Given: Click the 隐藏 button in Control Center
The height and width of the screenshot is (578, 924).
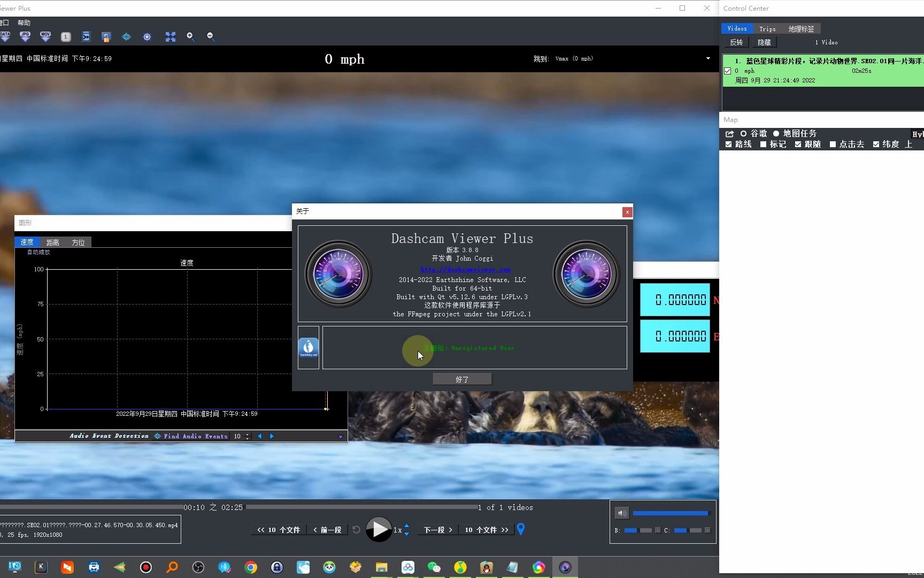Looking at the screenshot, I should point(764,42).
